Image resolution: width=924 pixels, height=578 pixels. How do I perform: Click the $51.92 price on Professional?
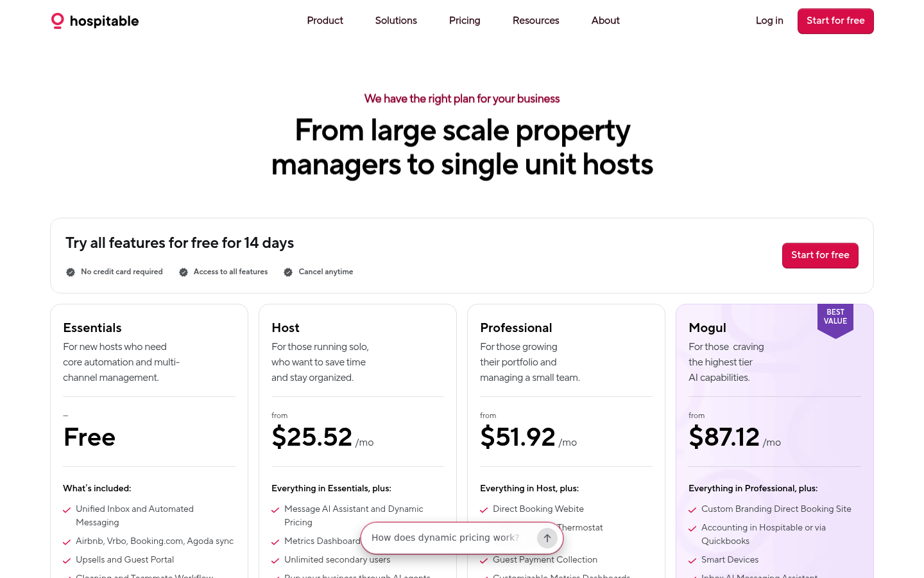coord(518,437)
